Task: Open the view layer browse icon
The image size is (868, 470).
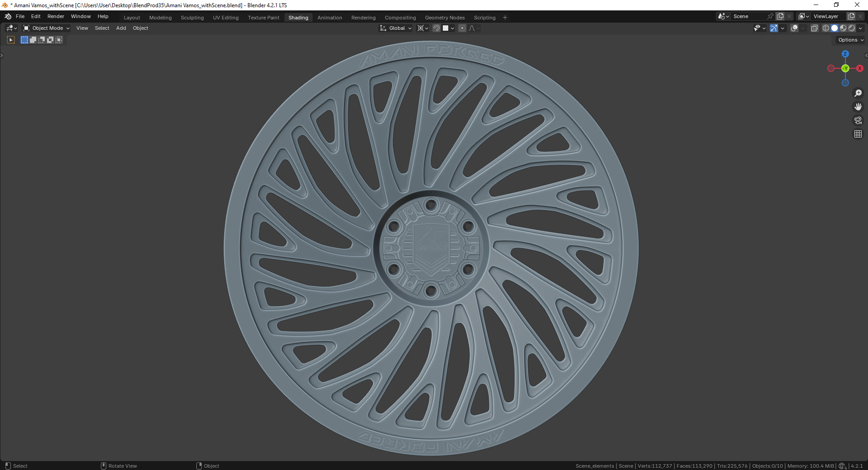Action: pos(804,16)
